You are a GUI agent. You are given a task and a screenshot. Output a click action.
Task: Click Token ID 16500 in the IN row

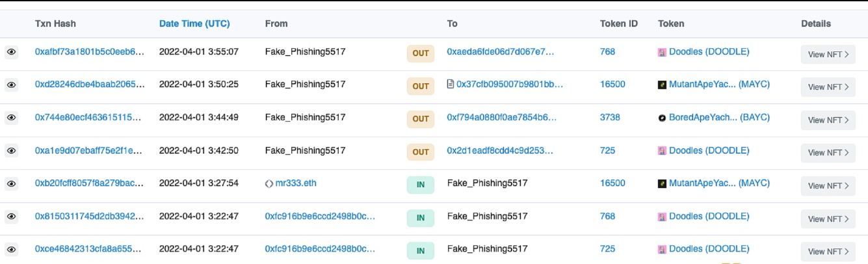pyautogui.click(x=612, y=183)
